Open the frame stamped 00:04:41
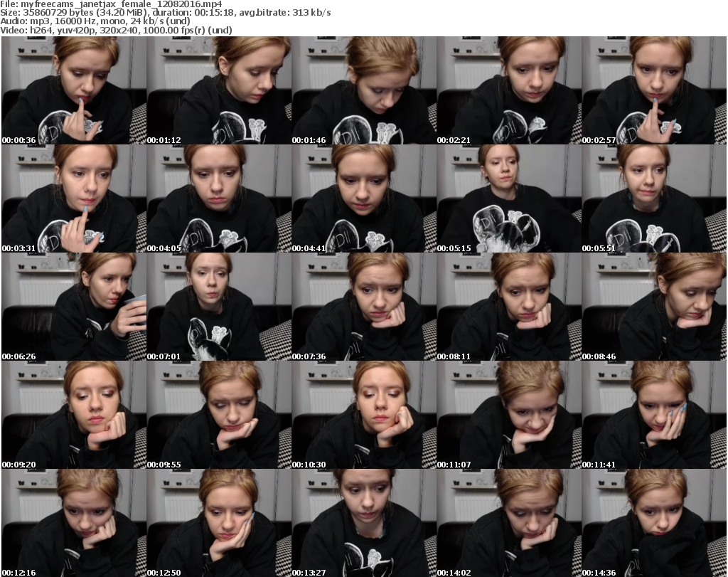 click(x=364, y=198)
